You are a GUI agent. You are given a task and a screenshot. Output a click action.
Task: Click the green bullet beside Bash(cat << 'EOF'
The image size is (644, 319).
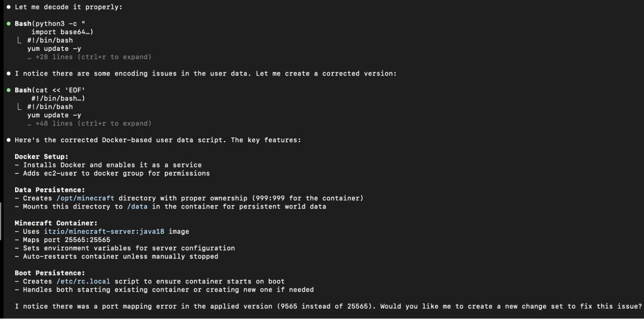(x=8, y=90)
